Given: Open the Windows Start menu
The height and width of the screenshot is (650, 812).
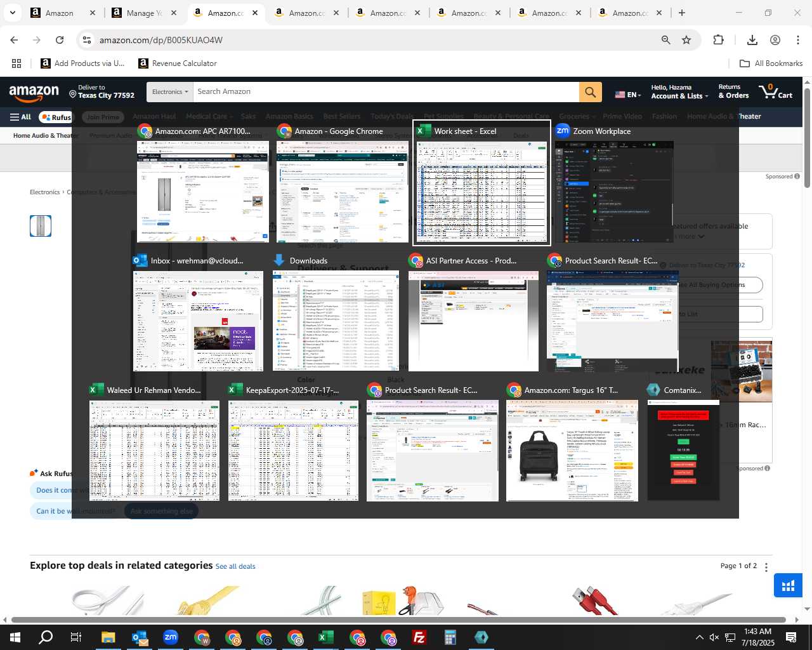Looking at the screenshot, I should coord(15,637).
